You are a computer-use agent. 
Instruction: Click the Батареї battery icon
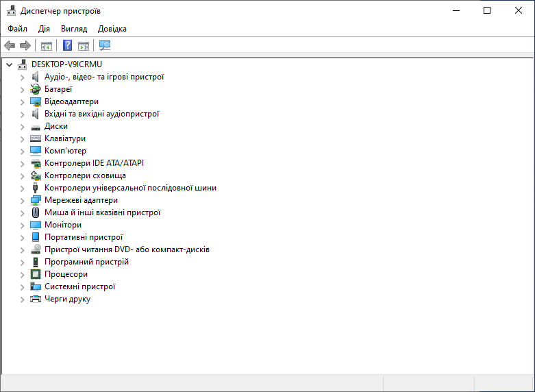tap(36, 89)
